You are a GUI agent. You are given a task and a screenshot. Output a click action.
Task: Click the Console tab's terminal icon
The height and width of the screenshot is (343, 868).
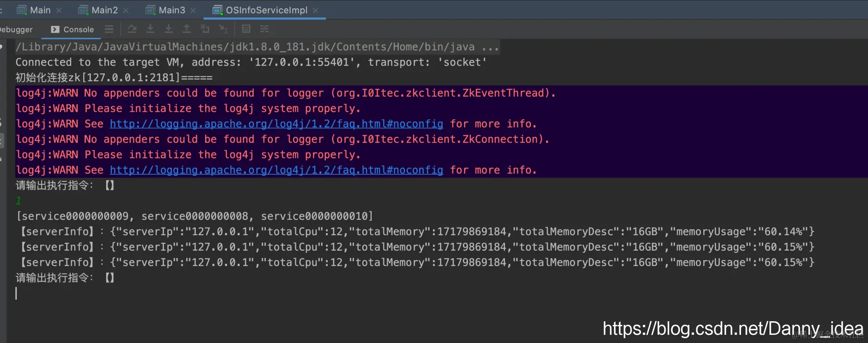(x=55, y=29)
